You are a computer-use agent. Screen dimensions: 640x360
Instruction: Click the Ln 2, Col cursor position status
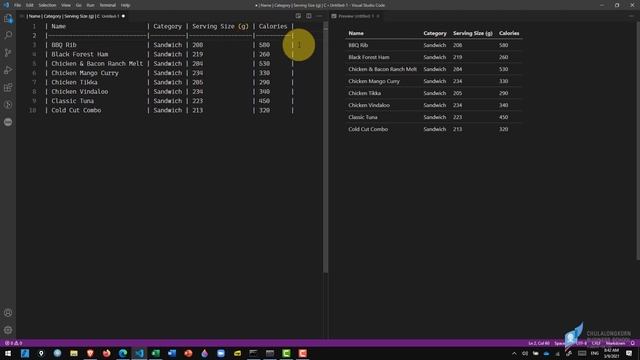click(x=539, y=343)
